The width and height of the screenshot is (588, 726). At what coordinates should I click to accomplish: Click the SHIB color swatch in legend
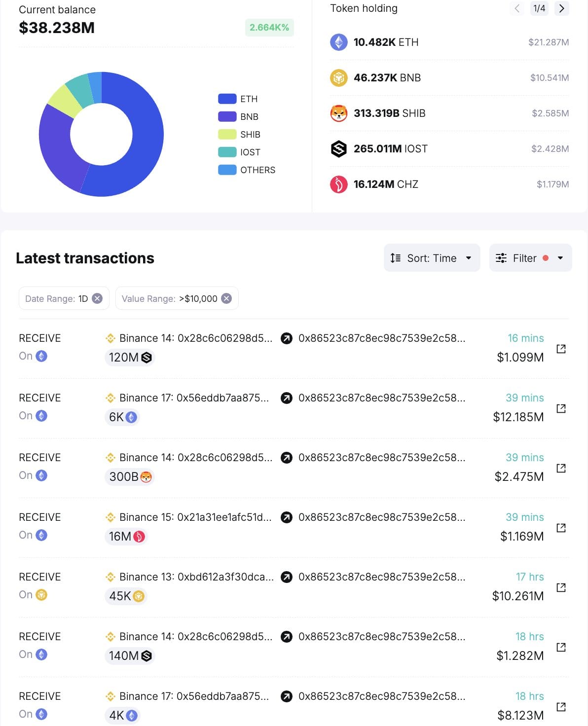point(227,135)
